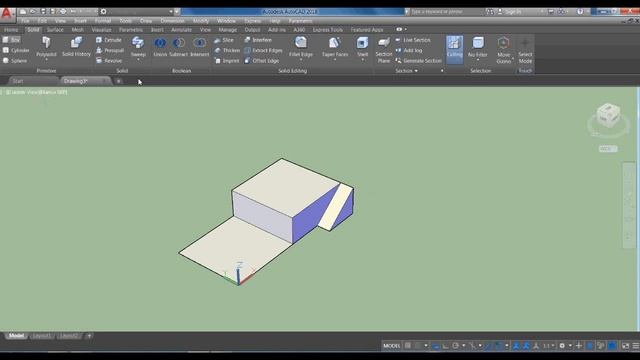This screenshot has height=360, width=640.
Task: Add a new drawing tab with plus
Action: pyautogui.click(x=118, y=81)
